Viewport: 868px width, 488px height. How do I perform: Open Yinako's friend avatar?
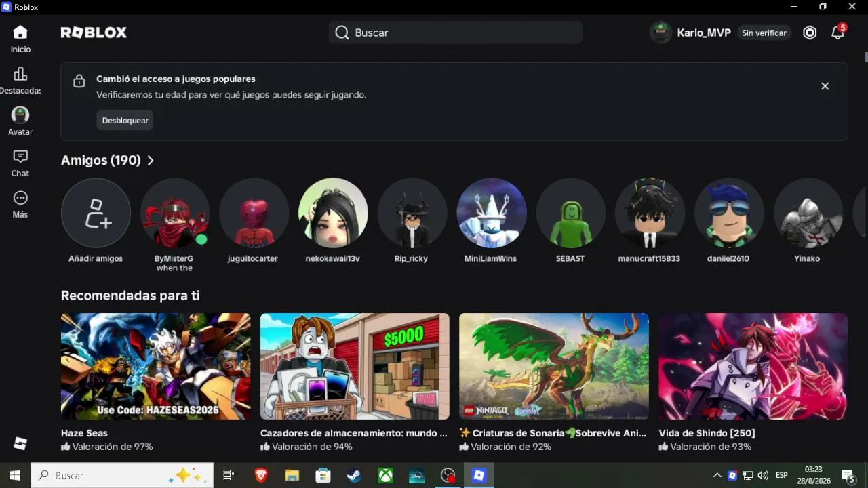click(808, 213)
